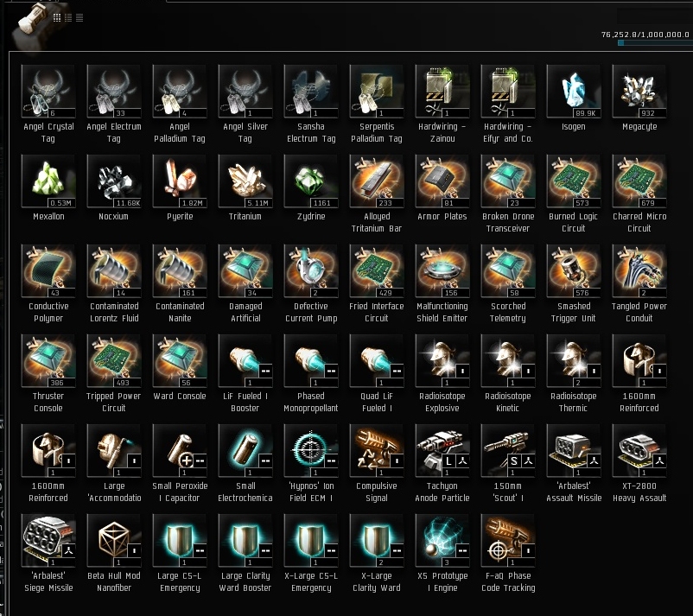
Task: Click the Radioisotope Kinetic hardener icon
Action: point(508,360)
